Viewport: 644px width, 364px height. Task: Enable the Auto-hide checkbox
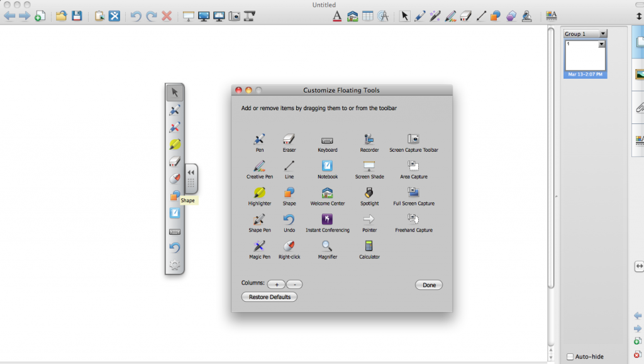(x=570, y=356)
